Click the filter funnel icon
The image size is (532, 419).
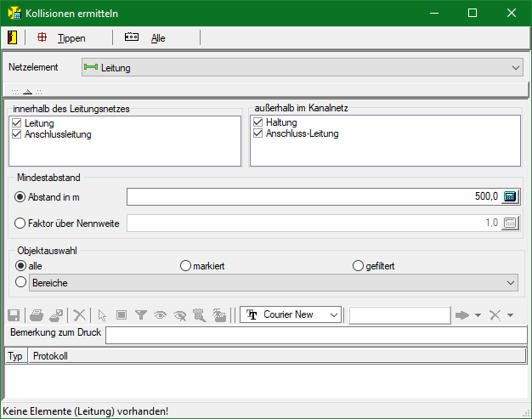click(x=141, y=315)
